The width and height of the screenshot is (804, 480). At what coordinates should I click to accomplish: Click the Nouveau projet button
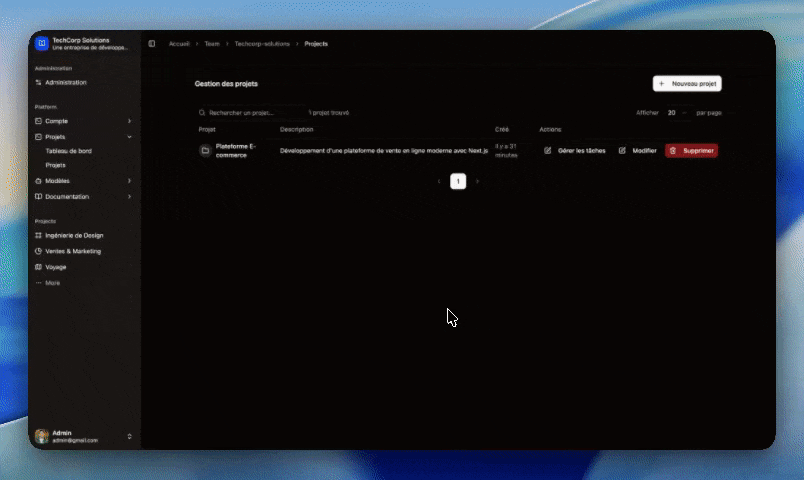tap(687, 84)
